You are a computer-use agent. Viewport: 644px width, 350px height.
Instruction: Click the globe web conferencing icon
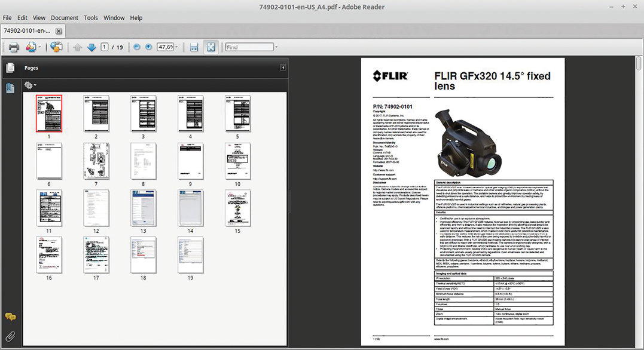point(57,47)
